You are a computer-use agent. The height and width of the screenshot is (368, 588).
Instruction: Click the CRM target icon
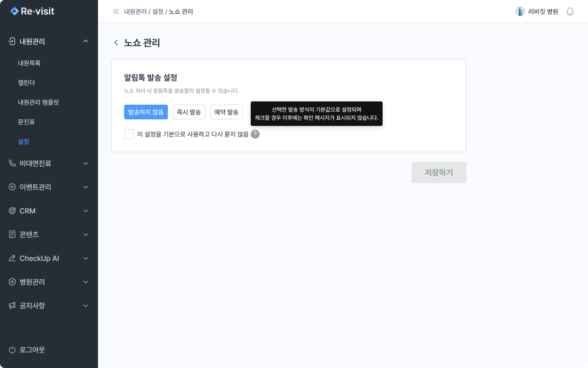point(12,211)
